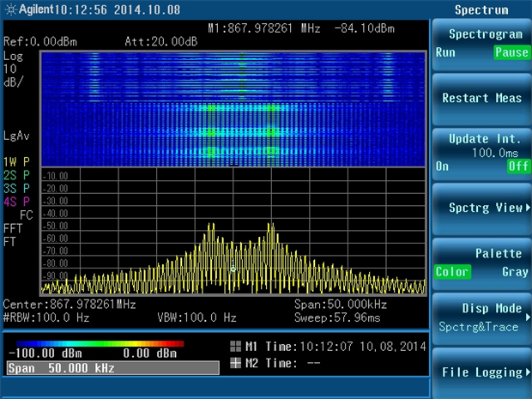Click the Spctrg&Trace display mode value
The height and width of the screenshot is (399, 532).
pos(479,327)
